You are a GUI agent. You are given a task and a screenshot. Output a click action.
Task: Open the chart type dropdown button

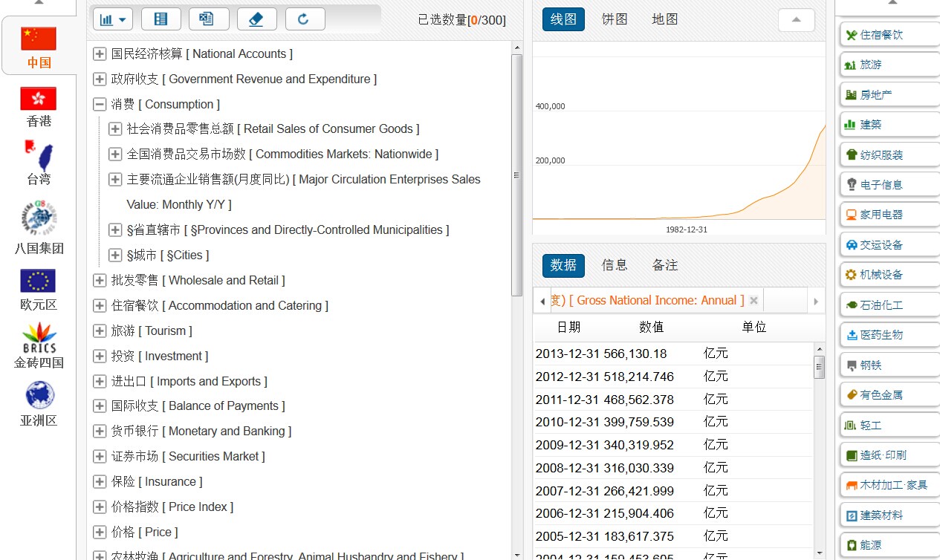coord(113,19)
